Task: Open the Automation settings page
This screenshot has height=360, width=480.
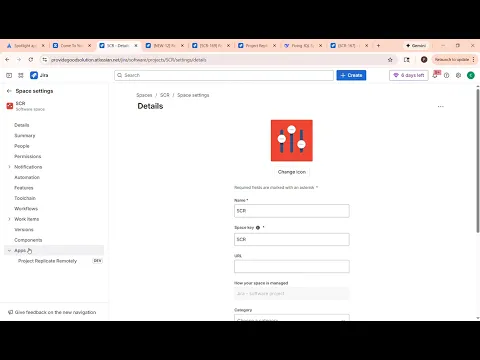Action: [27, 177]
